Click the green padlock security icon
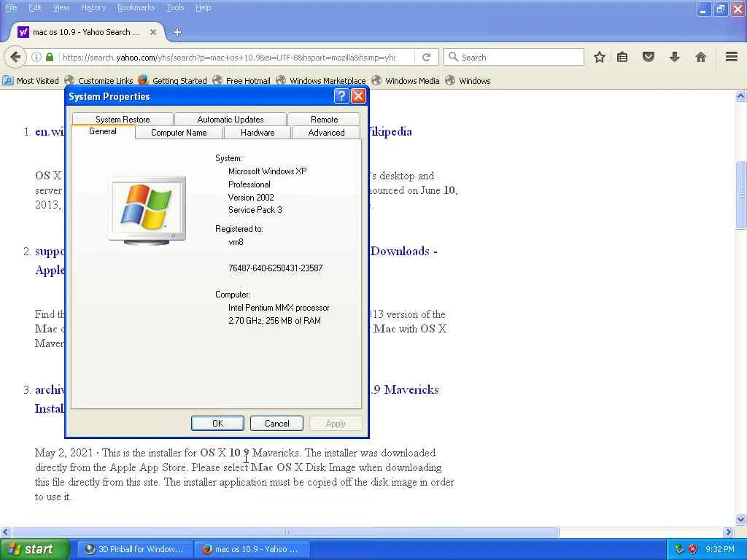This screenshot has width=747, height=560. point(50,57)
